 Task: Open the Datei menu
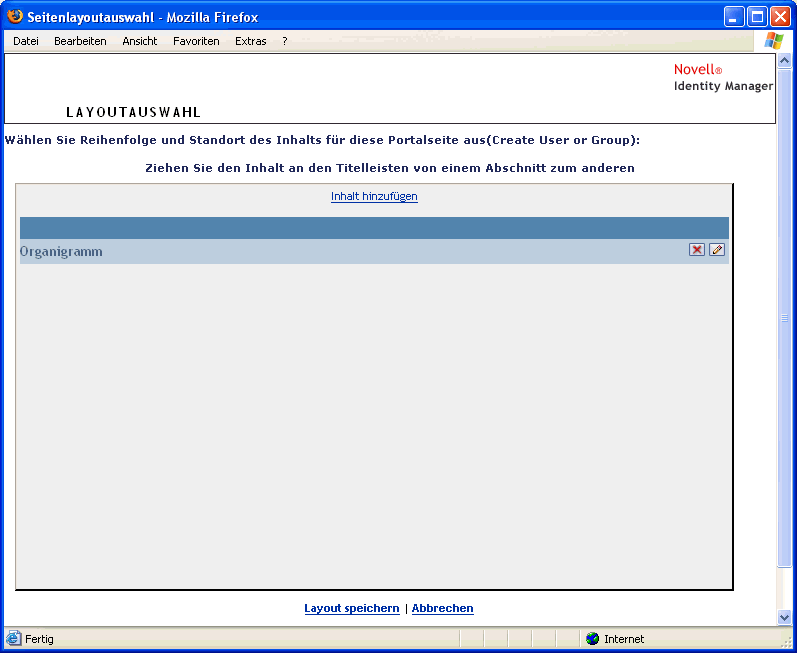(x=26, y=41)
